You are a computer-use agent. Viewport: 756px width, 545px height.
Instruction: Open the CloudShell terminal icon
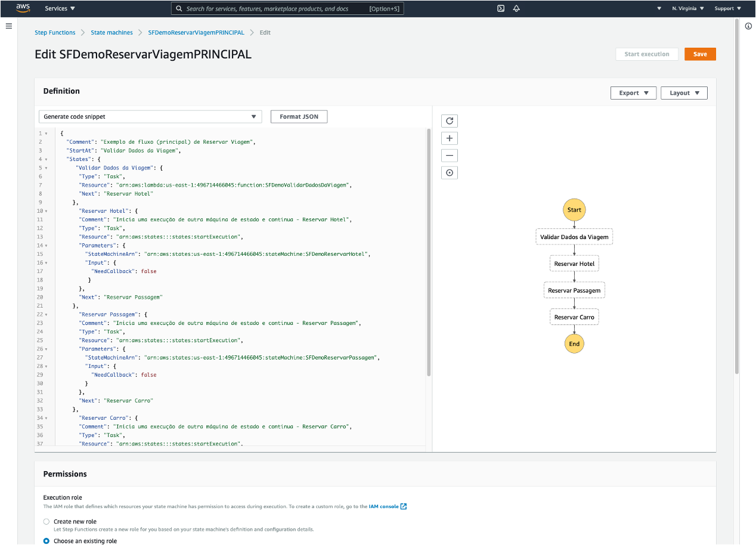coord(501,8)
